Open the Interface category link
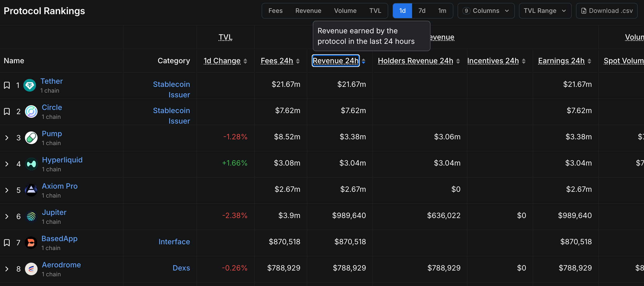Screen dimensions: 644x286 coord(174,242)
